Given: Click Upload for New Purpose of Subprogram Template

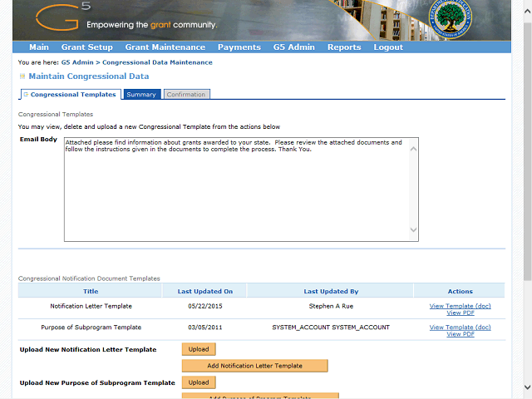Looking at the screenshot, I should [x=199, y=382].
